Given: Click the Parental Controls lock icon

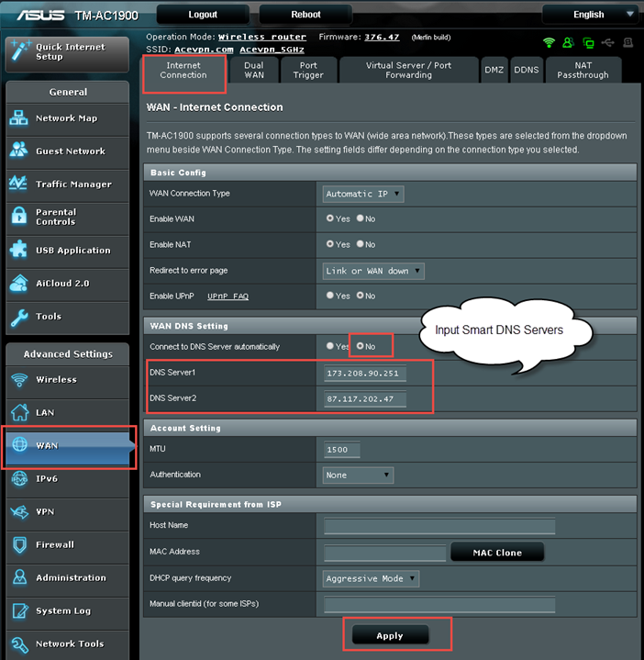Looking at the screenshot, I should coord(19,216).
